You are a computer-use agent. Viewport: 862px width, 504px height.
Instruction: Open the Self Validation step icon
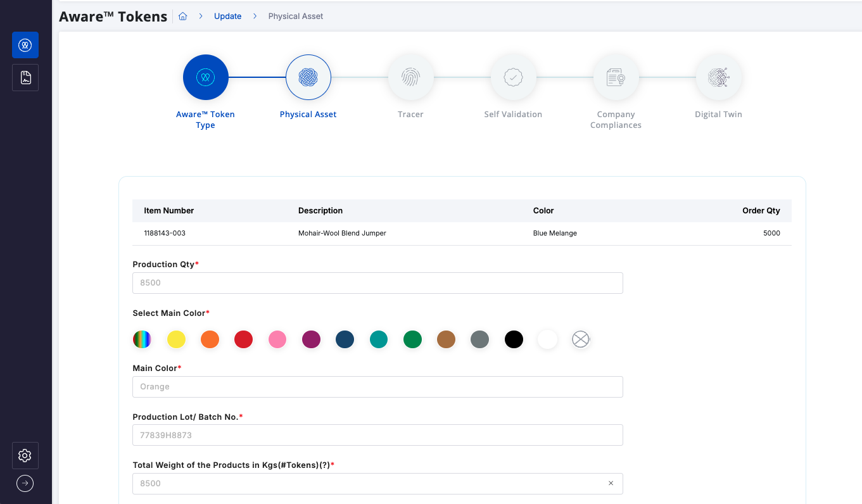pos(513,77)
